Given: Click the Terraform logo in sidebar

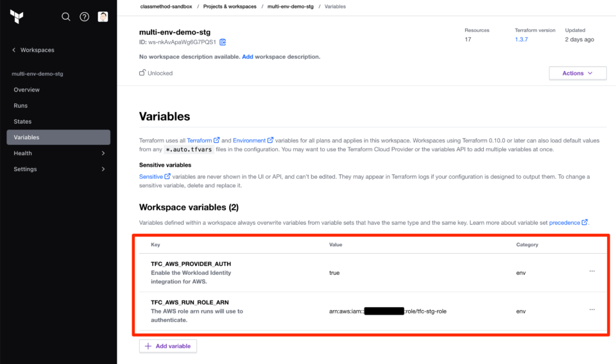Looking at the screenshot, I should [17, 17].
